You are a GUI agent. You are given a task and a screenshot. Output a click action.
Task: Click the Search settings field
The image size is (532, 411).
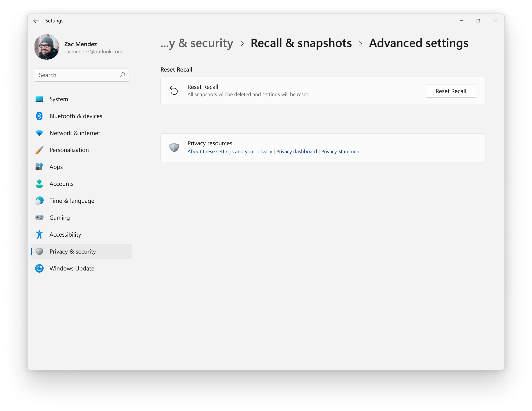[x=82, y=75]
